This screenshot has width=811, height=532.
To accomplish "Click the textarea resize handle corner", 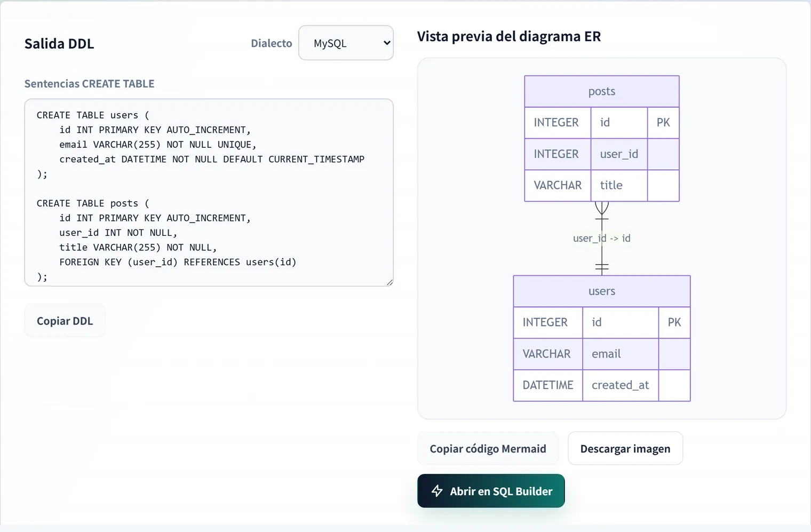I will 389,282.
